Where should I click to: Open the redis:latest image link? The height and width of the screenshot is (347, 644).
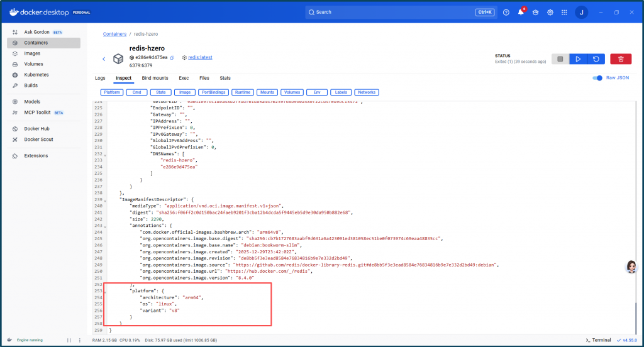[x=200, y=57]
